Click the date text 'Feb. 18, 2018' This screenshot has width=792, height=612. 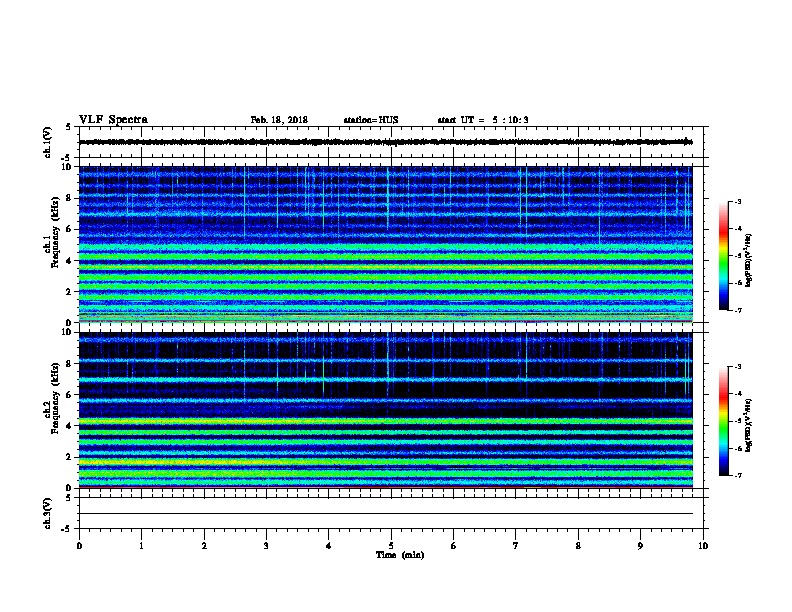point(279,120)
